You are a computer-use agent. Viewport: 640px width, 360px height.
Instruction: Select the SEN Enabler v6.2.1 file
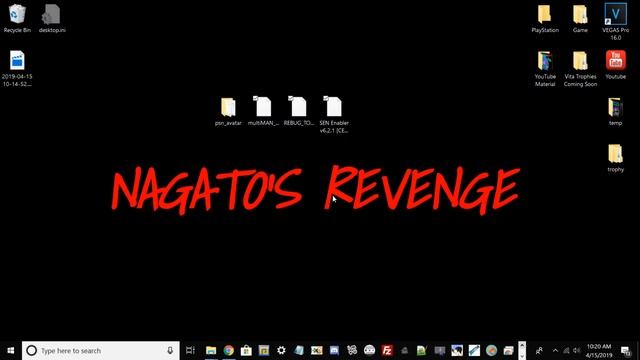pos(334,115)
